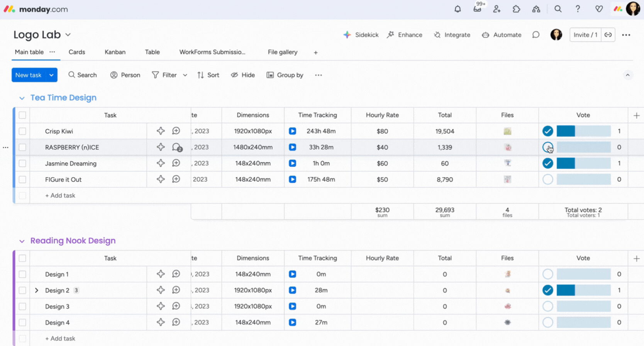Viewport: 644px width, 346px height.
Task: Open the New task dropdown arrow
Action: tap(51, 75)
